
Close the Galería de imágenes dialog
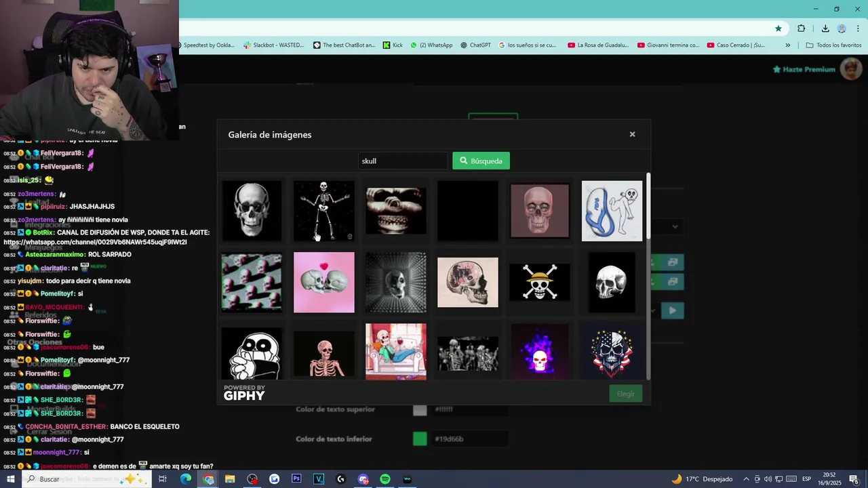(632, 134)
